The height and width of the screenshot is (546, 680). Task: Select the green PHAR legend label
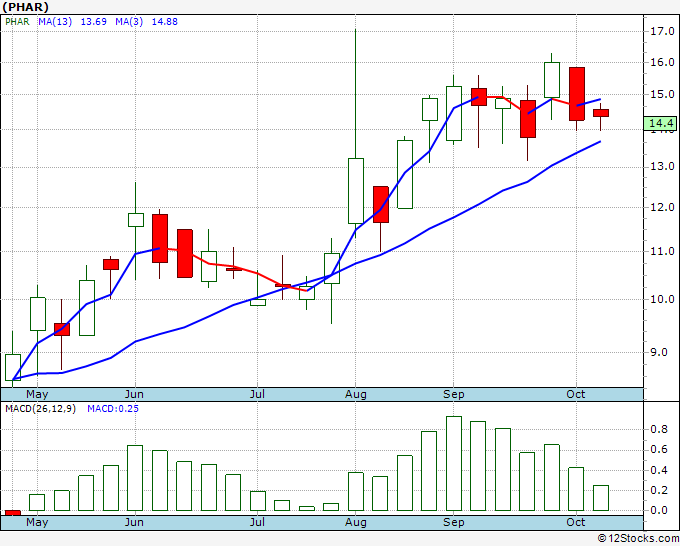(17, 22)
